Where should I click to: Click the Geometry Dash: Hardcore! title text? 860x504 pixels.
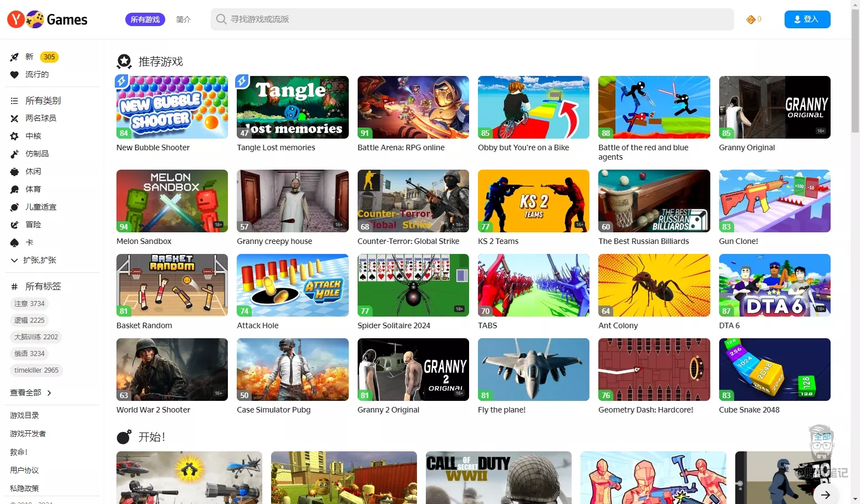(x=646, y=410)
